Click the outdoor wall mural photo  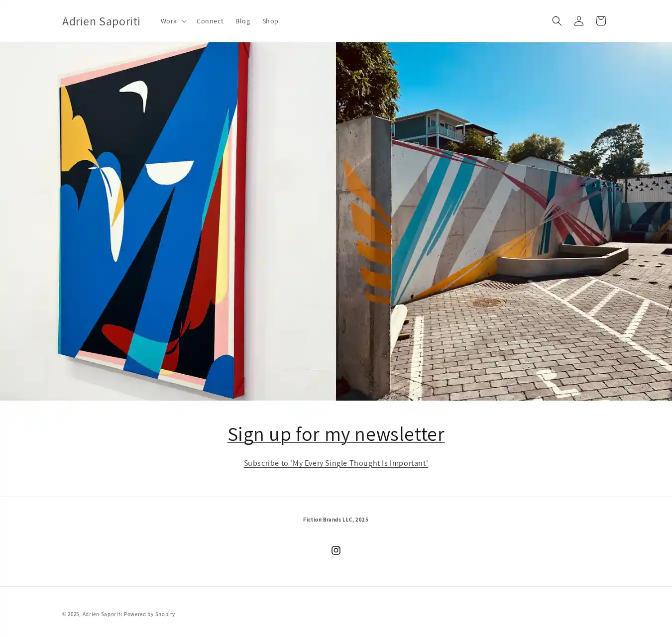coord(504,221)
